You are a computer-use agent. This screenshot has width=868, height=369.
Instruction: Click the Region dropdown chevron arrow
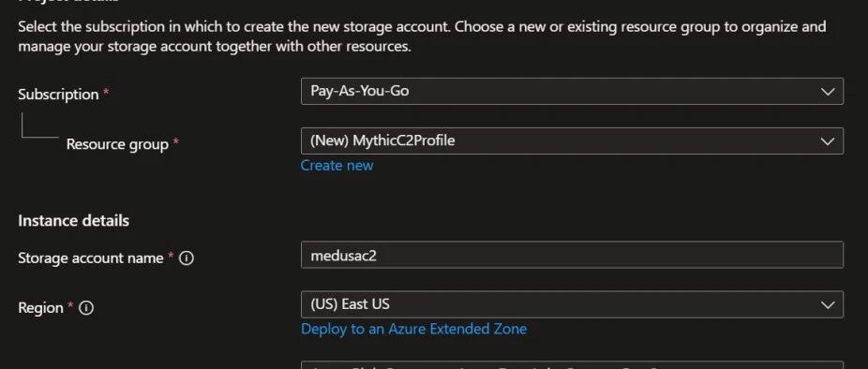pyautogui.click(x=828, y=304)
